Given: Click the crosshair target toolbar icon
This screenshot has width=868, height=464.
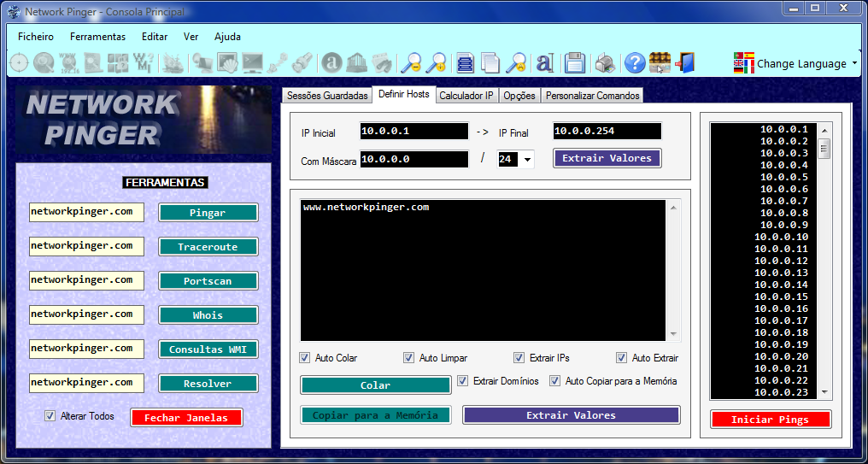Looking at the screenshot, I should click(19, 62).
